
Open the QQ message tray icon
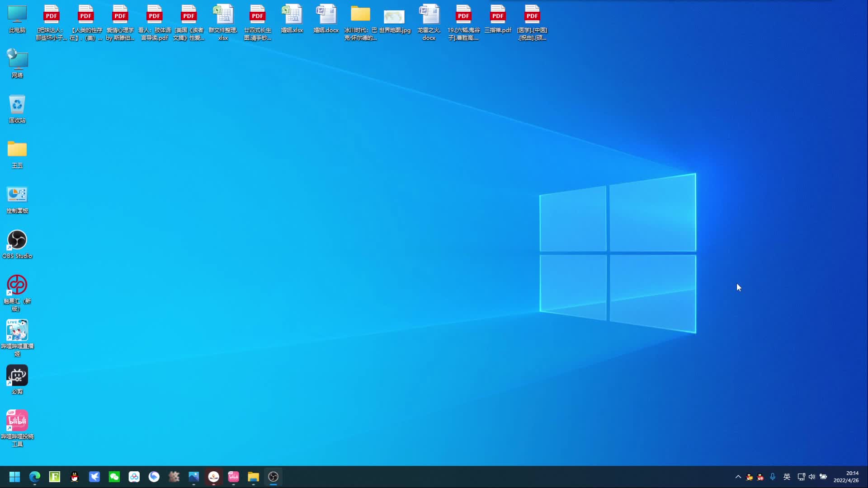point(750,477)
